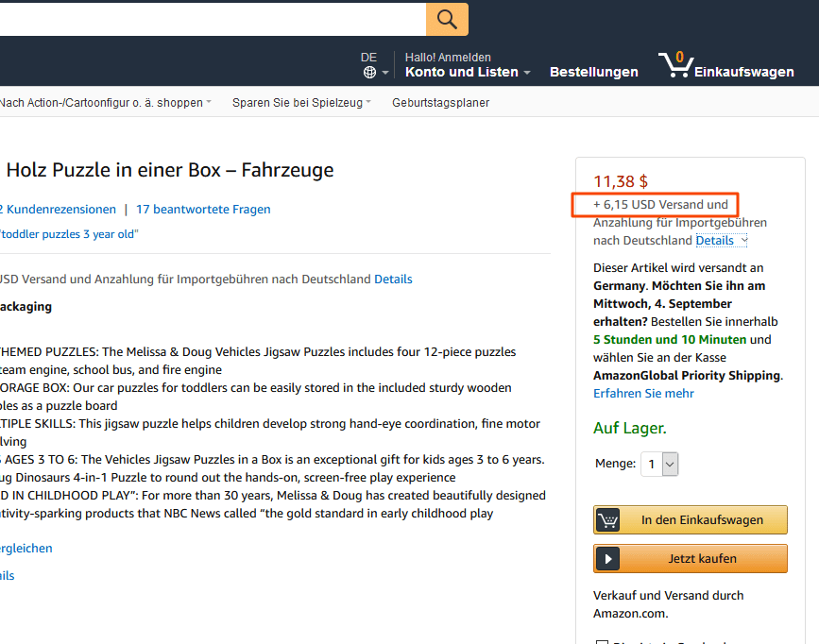Go to Bestellungen

coord(593,72)
